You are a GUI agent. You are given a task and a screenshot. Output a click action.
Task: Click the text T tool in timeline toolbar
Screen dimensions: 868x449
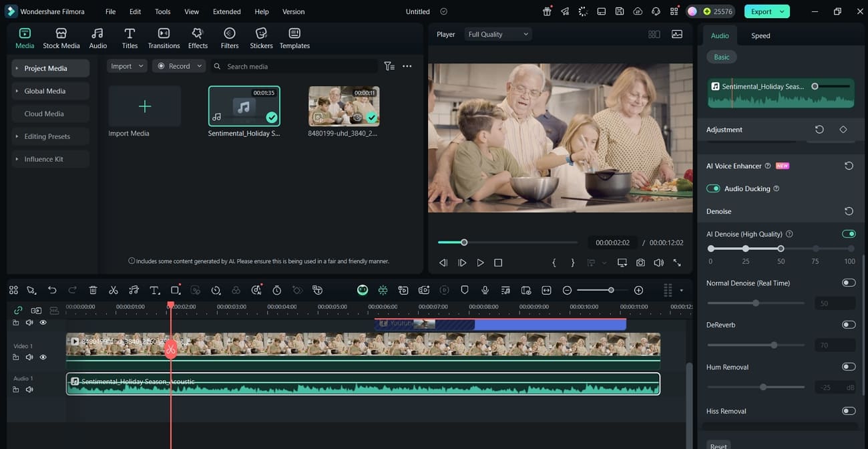click(154, 290)
